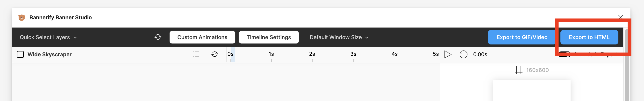This screenshot has height=101, width=644.
Task: Click the Bannerify bear logo icon
Action: point(22,17)
